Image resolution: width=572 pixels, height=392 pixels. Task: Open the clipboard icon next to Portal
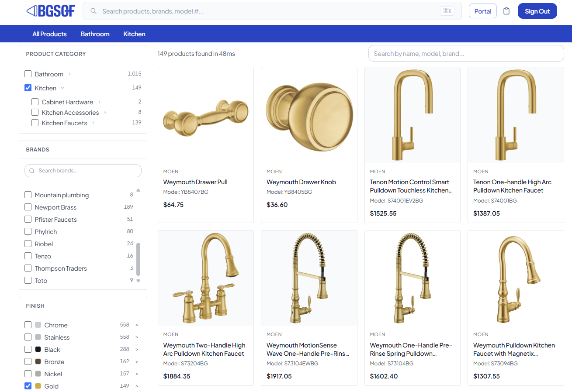[x=506, y=11]
